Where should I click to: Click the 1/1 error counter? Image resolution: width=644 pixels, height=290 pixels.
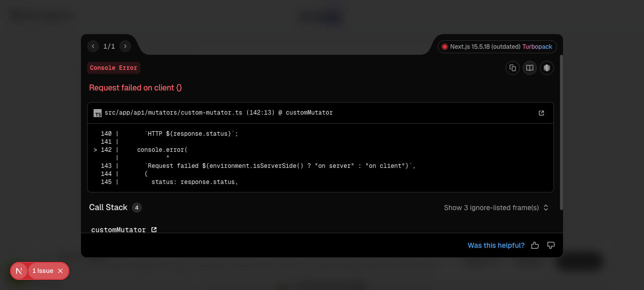(109, 46)
